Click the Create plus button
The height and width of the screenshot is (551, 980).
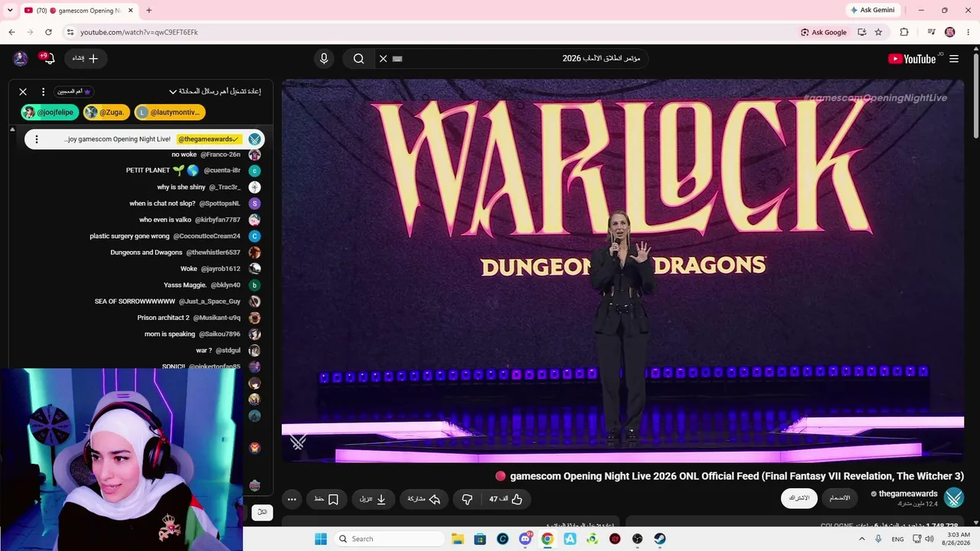86,59
